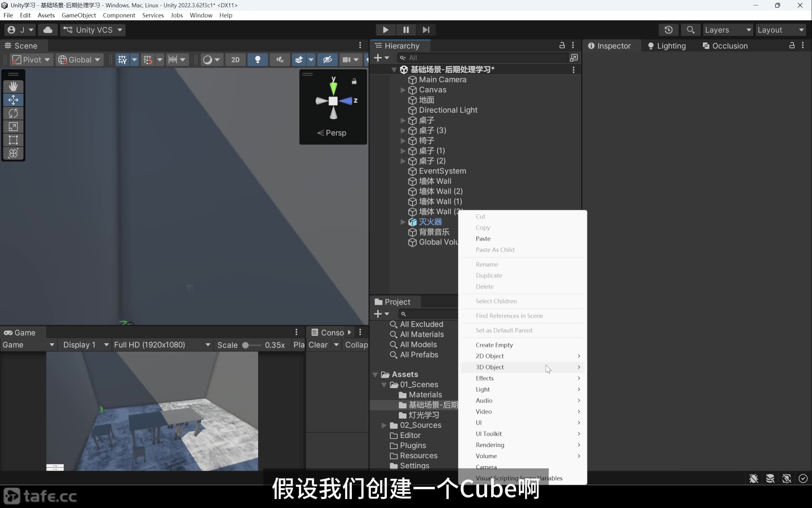Open the Display 1 dropdown
This screenshot has height=508, width=812.
pyautogui.click(x=86, y=345)
